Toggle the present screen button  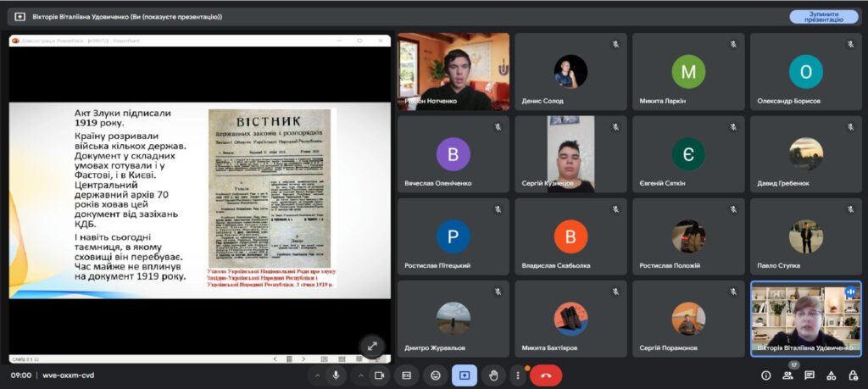pyautogui.click(x=464, y=375)
